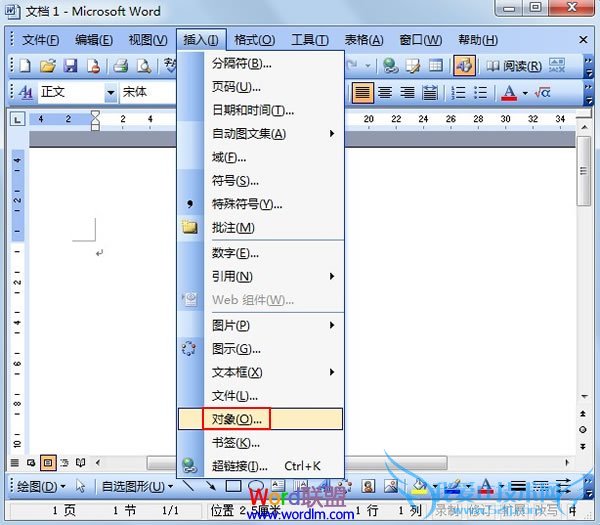Expand the 引用(N) submenu
This screenshot has height=525, width=600.
tap(261, 276)
